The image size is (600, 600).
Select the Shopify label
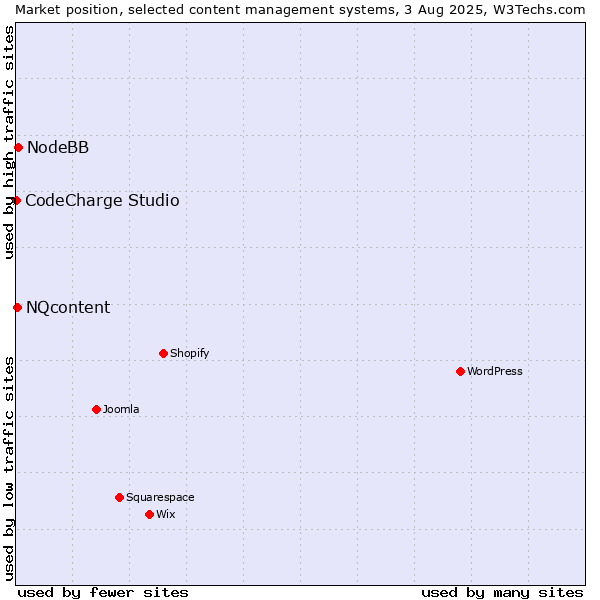189,354
